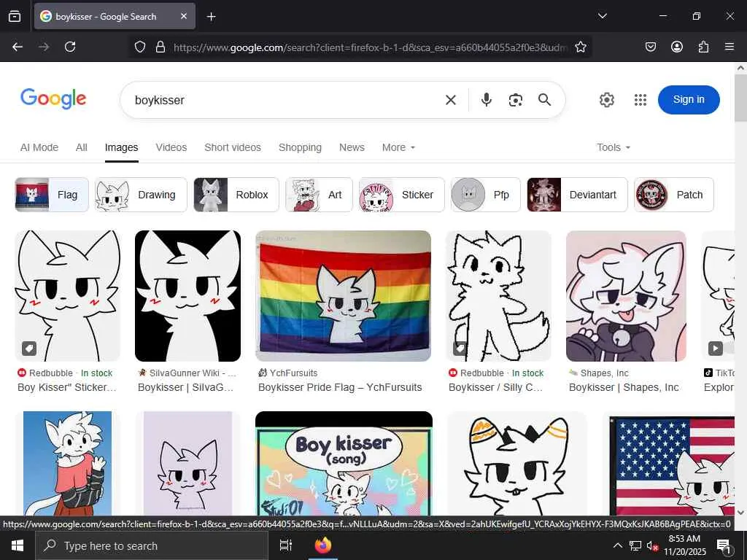747x560 pixels.
Task: Click the YchFursuits source label
Action: [287, 373]
